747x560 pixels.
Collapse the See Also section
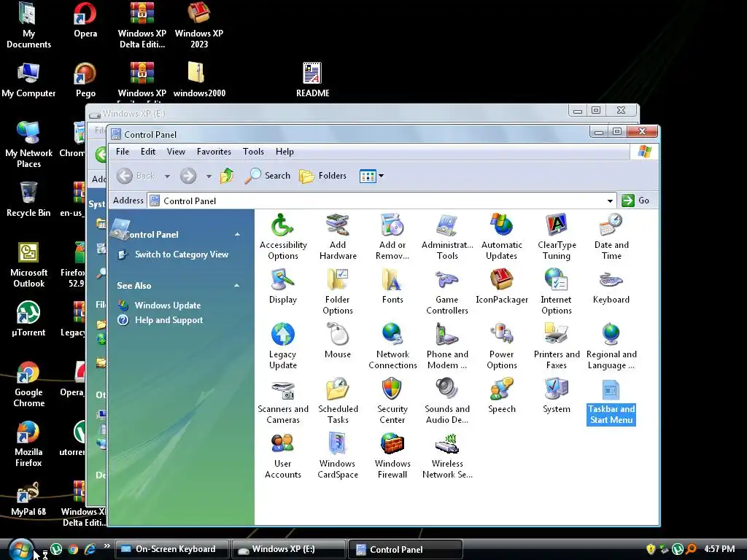point(237,285)
